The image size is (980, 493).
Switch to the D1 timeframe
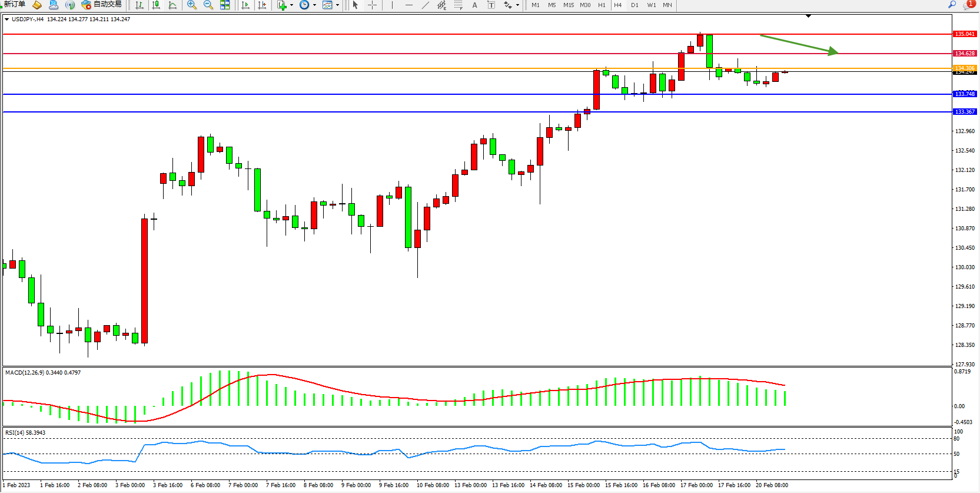coord(634,5)
